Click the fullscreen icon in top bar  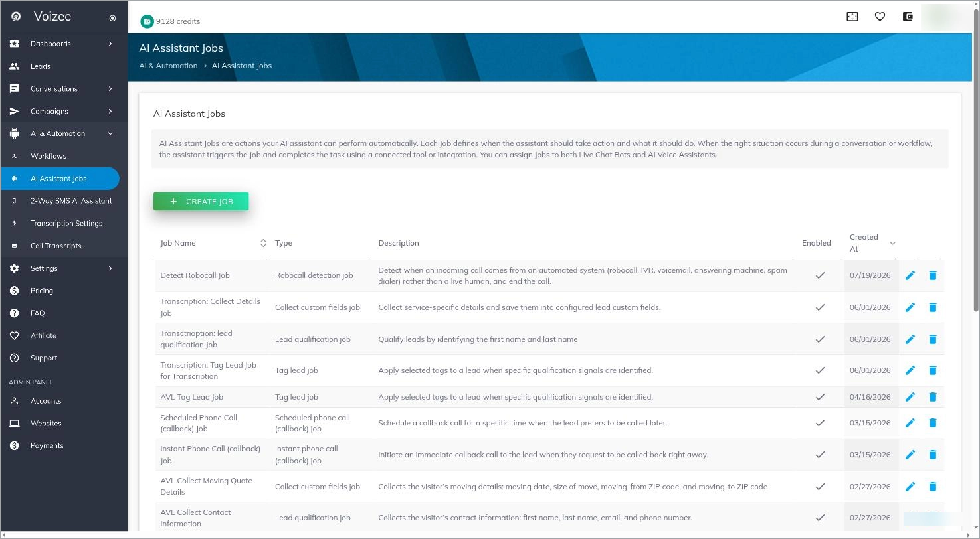[852, 17]
